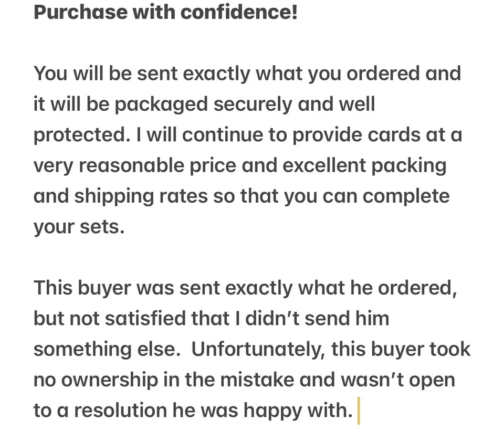Click the word 'Unfortunately' in the last paragraph
This screenshot has width=504, height=430.
[256, 350]
